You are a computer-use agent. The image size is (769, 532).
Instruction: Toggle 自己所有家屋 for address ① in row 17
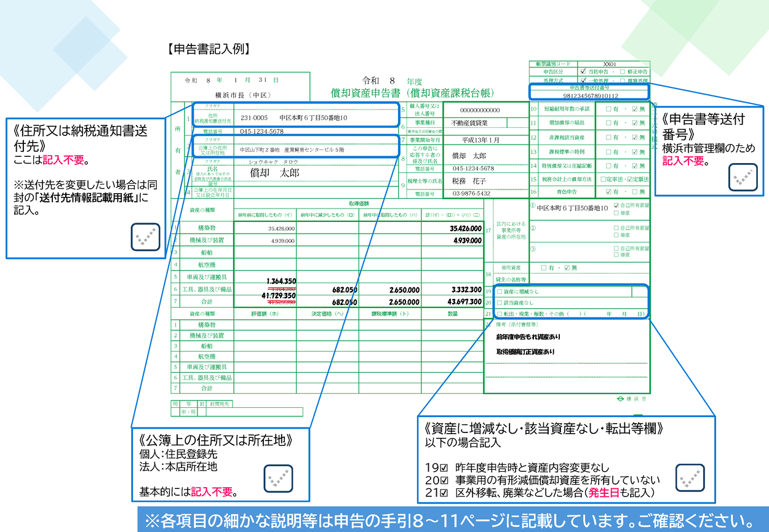tap(616, 206)
